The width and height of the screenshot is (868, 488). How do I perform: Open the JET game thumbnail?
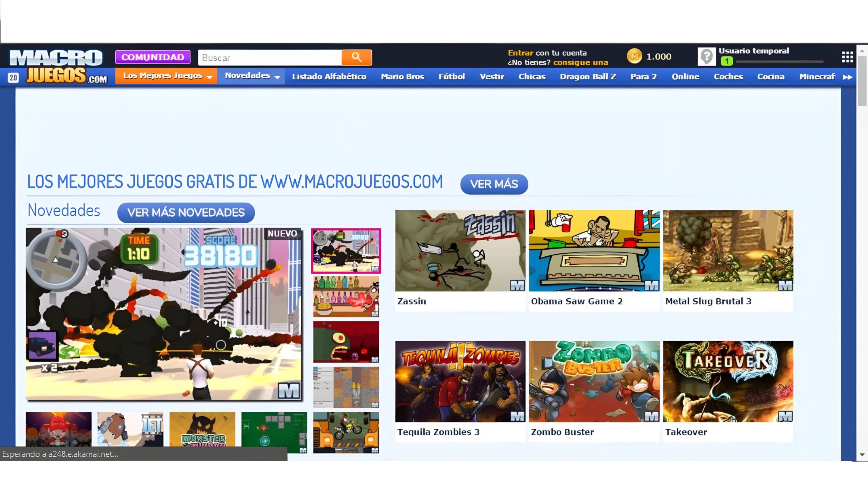[x=131, y=429]
